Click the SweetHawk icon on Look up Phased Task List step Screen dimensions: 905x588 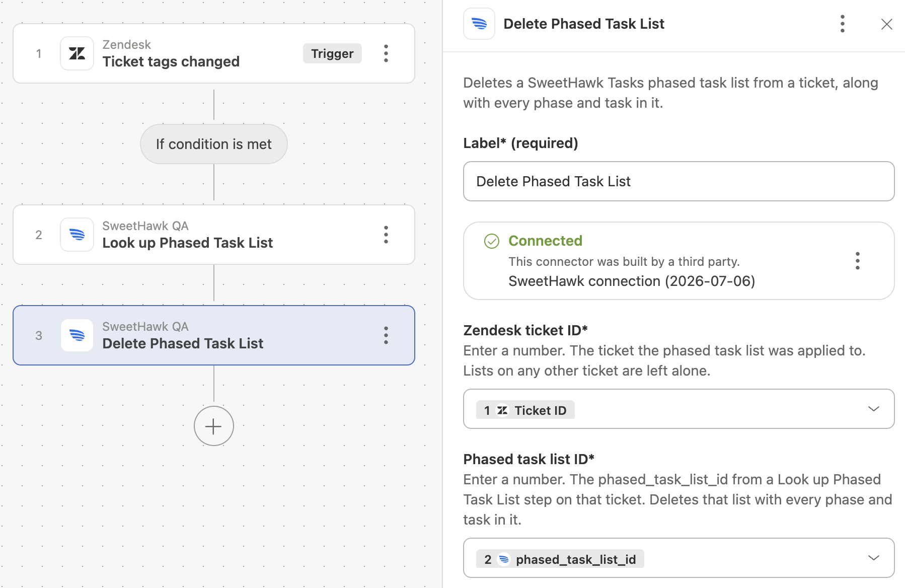pyautogui.click(x=77, y=235)
